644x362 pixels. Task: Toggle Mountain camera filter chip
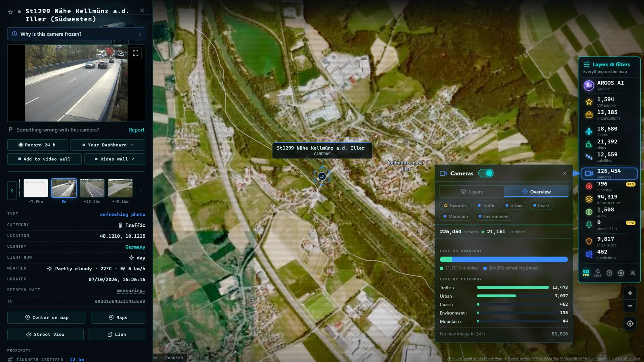(456, 216)
